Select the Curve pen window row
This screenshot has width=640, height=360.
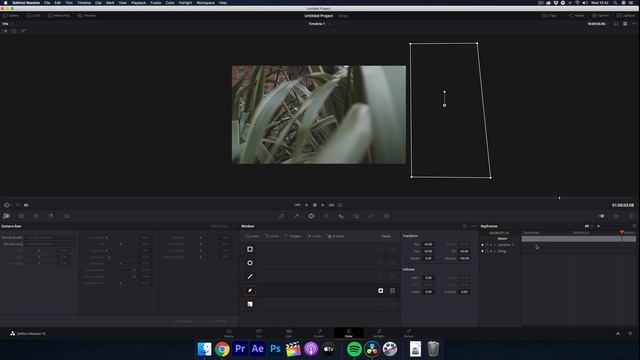[320, 291]
